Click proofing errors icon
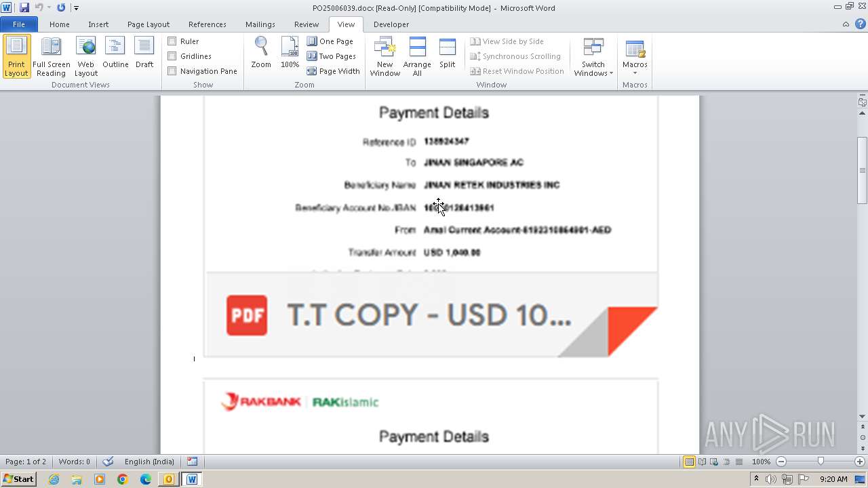 coord(108,462)
